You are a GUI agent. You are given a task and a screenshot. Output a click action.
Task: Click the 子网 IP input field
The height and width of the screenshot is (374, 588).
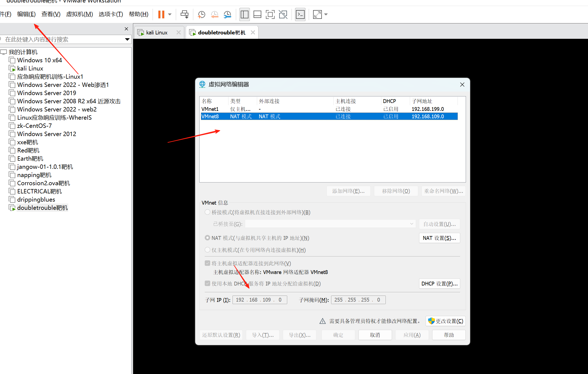tap(260, 300)
